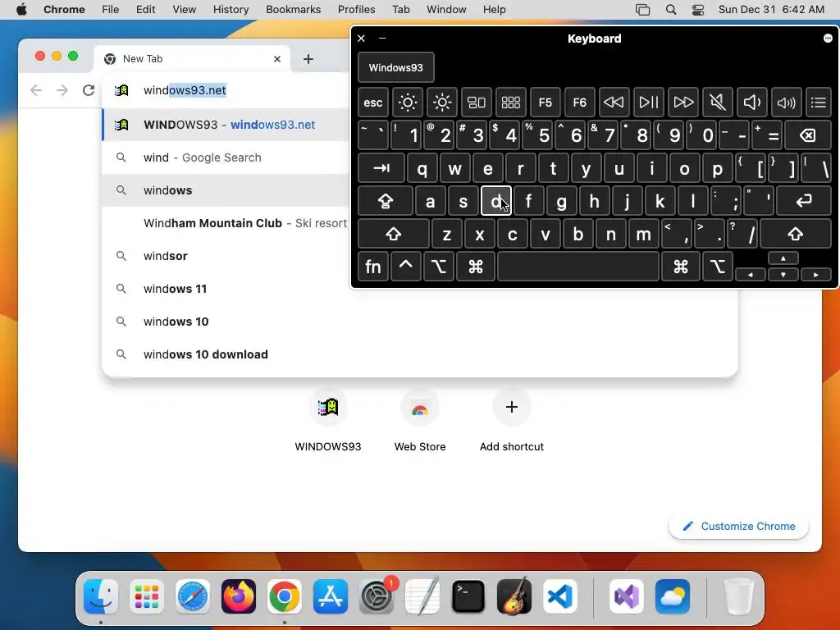Toggle the right option key
The width and height of the screenshot is (840, 630).
point(717,267)
